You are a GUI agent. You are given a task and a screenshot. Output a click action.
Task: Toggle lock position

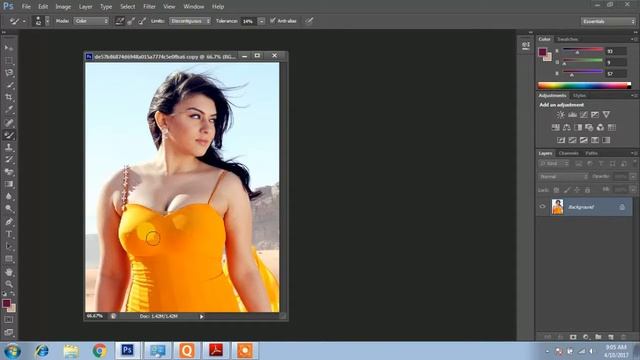coord(577,190)
